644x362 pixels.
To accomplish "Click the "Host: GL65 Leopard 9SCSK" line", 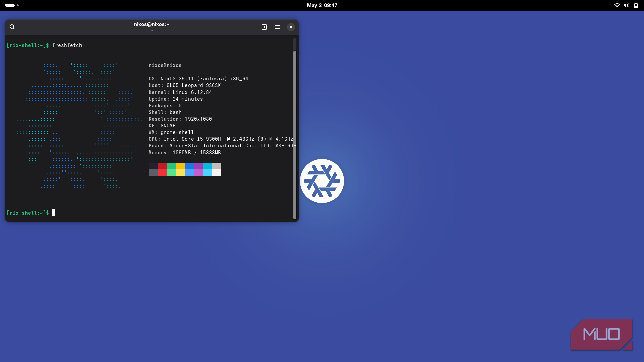I will [x=184, y=85].
